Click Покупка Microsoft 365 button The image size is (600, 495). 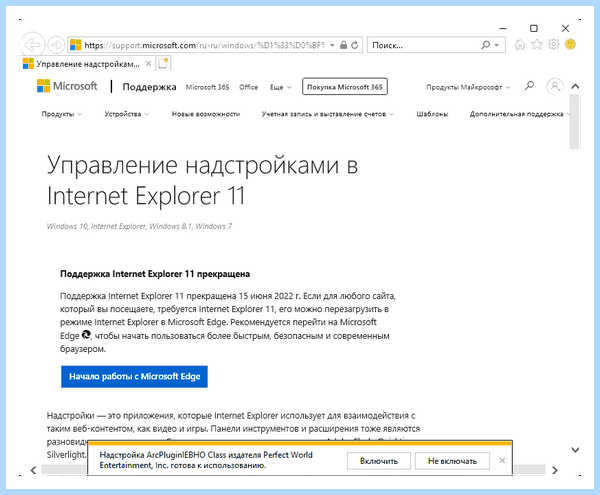click(345, 87)
